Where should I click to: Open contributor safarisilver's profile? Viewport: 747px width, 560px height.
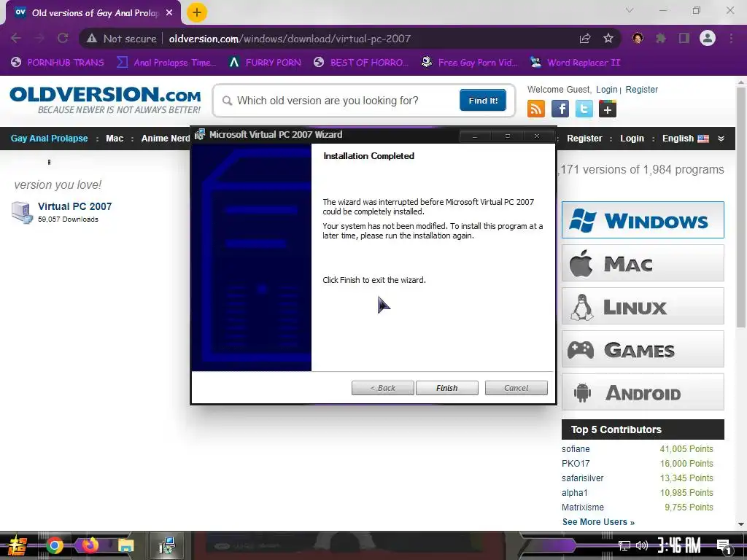click(583, 478)
